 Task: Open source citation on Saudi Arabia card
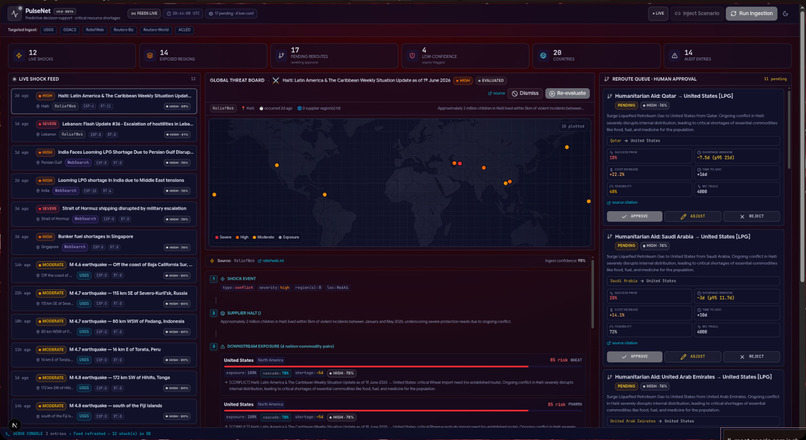[622, 343]
